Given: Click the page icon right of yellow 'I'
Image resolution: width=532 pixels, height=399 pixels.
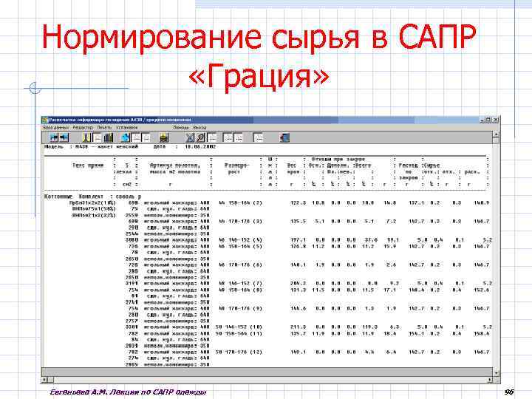Looking at the screenshot, I should click(98, 137).
